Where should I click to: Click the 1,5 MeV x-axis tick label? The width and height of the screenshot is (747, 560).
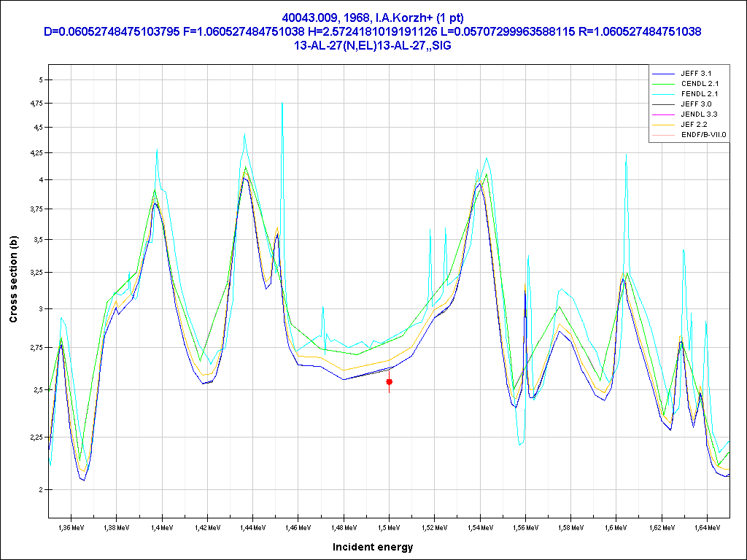[389, 526]
